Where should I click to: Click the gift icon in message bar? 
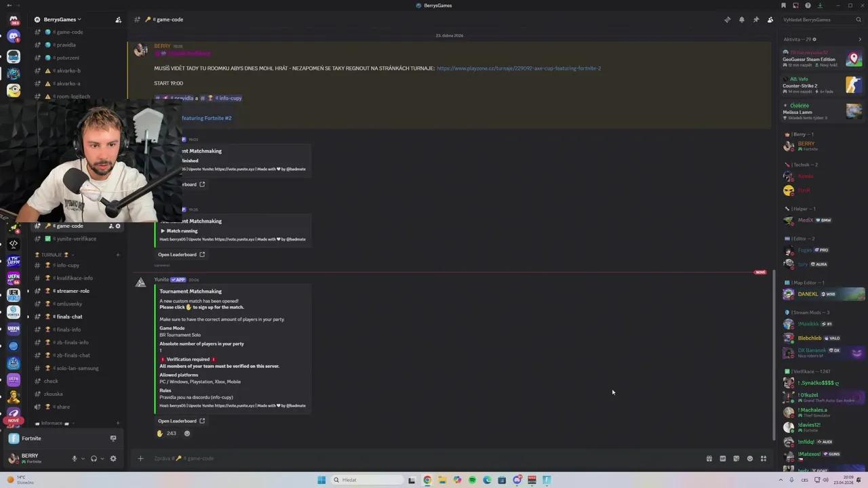point(709,459)
